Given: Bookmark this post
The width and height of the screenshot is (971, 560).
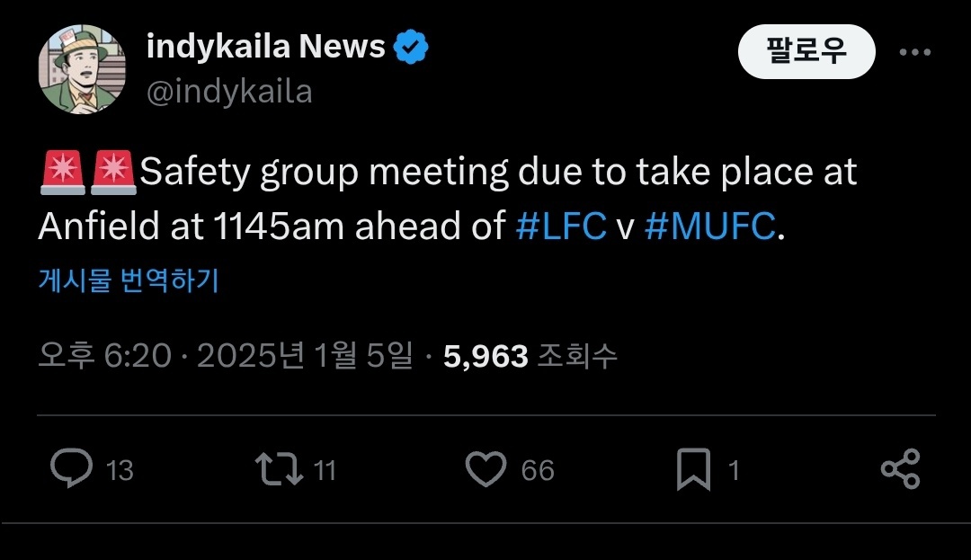Looking at the screenshot, I should pyautogui.click(x=693, y=469).
